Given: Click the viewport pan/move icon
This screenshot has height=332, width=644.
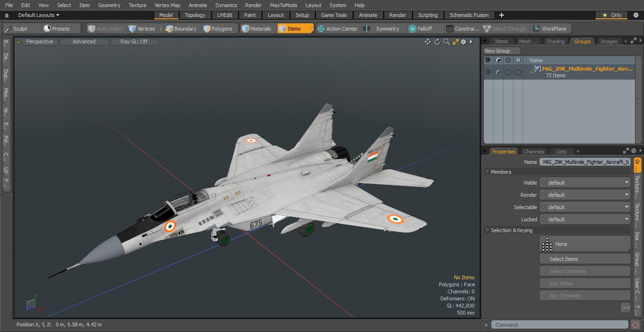Looking at the screenshot, I should coord(428,42).
